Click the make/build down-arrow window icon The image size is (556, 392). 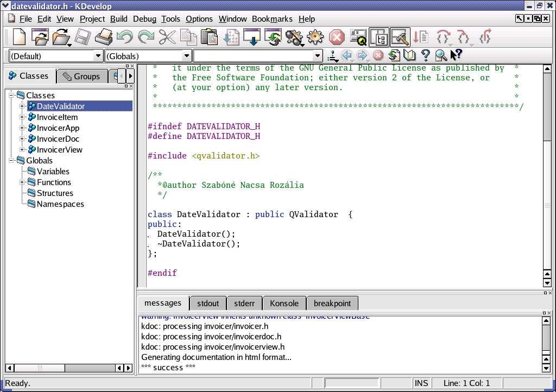252,37
